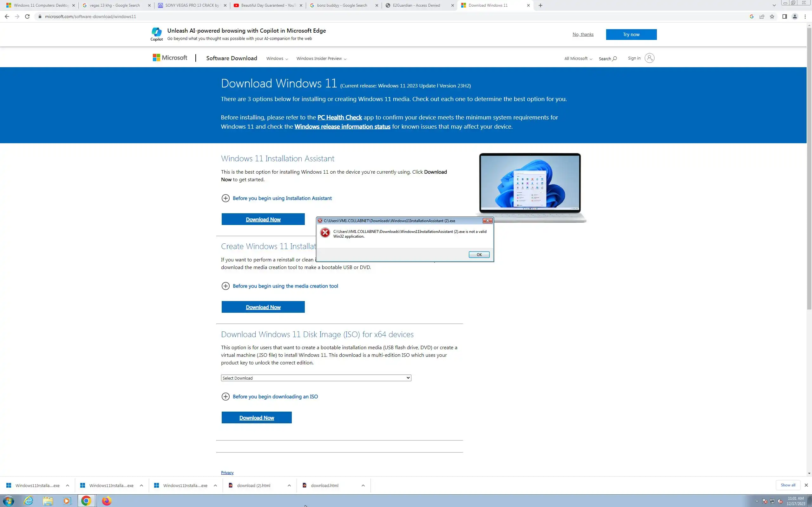Open Chrome three-dot menu
This screenshot has height=507, width=812.
pyautogui.click(x=805, y=16)
